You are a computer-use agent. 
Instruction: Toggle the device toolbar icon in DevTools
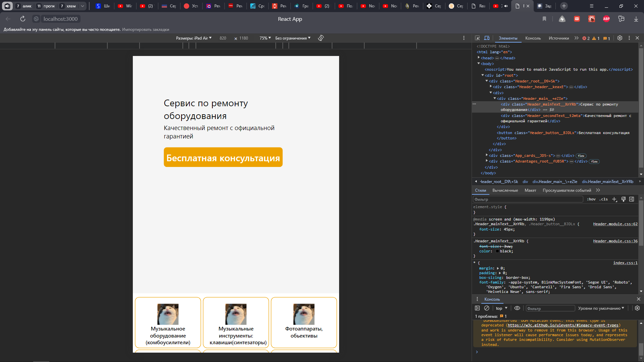click(x=487, y=38)
